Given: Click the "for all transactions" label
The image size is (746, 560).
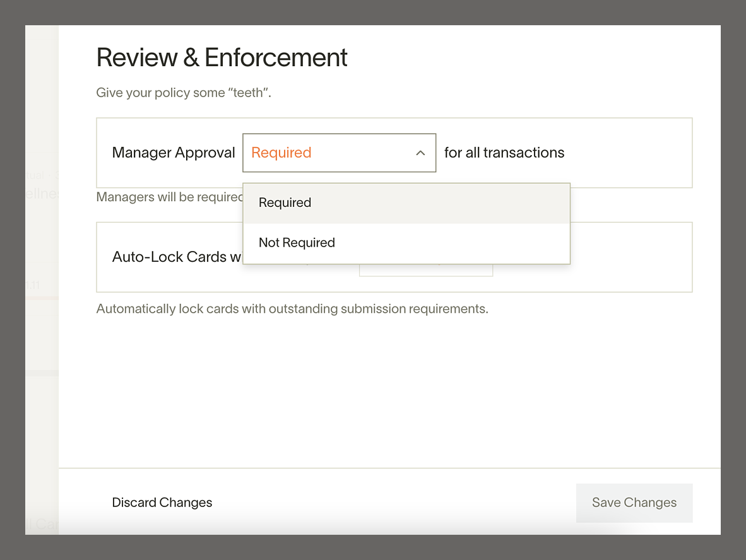Looking at the screenshot, I should click(x=504, y=153).
